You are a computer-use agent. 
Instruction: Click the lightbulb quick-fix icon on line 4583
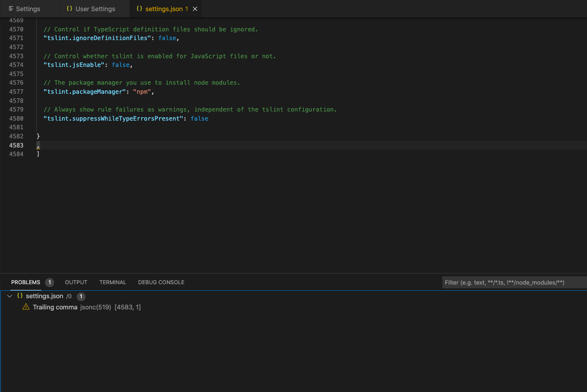pos(38,146)
